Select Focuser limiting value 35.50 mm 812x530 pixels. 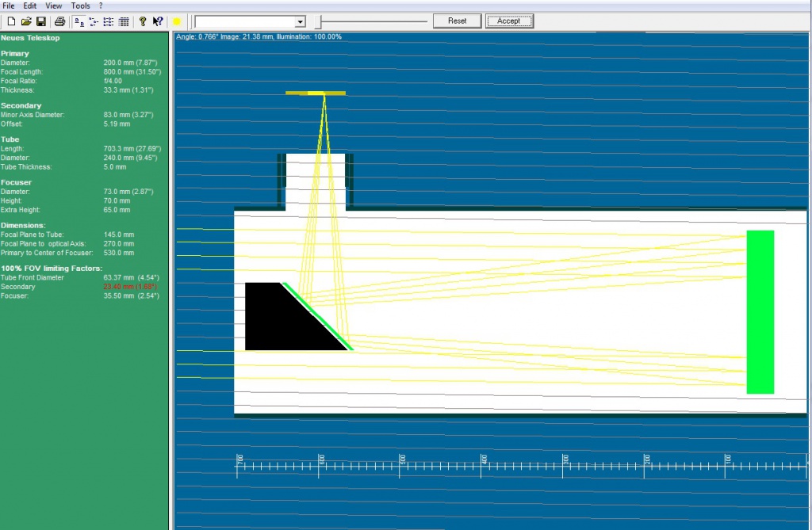coord(131,296)
